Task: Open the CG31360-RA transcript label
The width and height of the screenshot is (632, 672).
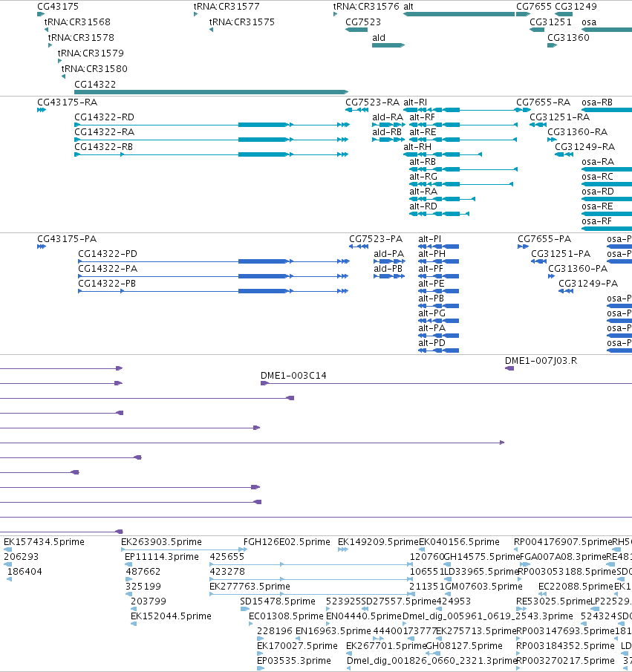Action: pyautogui.click(x=578, y=132)
